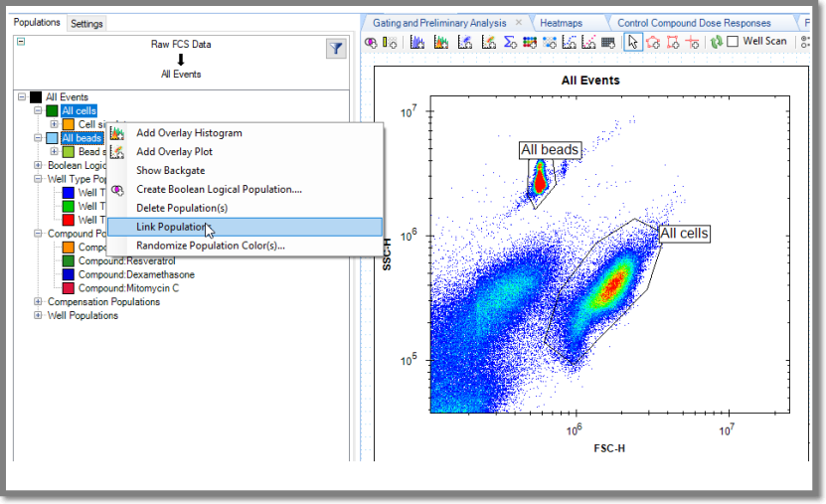
Task: Expand the Cell singlets child node
Action: click(x=54, y=124)
